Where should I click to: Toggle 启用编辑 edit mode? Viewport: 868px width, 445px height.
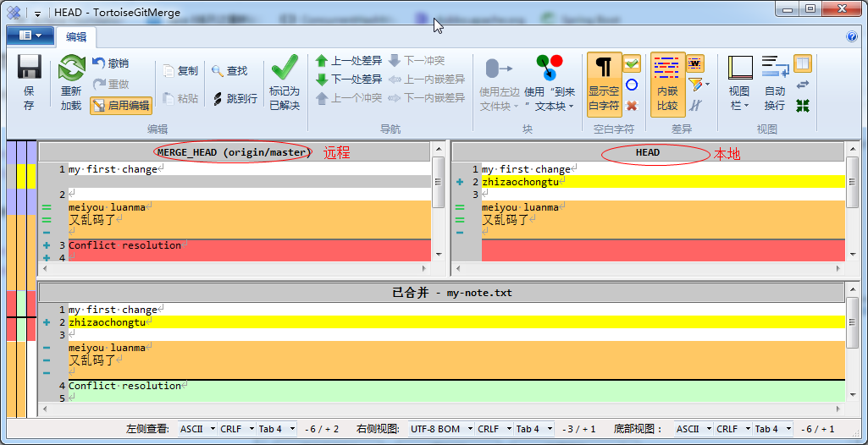click(x=121, y=105)
